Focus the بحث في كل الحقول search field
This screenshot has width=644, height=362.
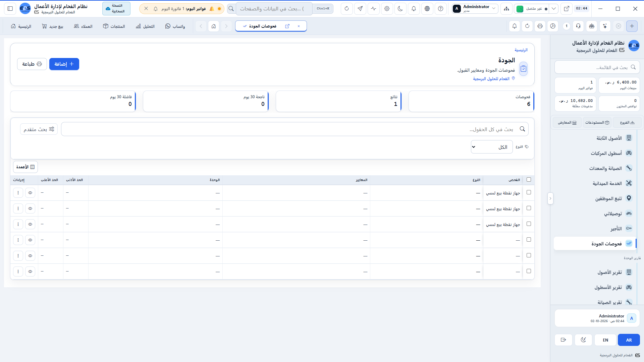(x=295, y=129)
